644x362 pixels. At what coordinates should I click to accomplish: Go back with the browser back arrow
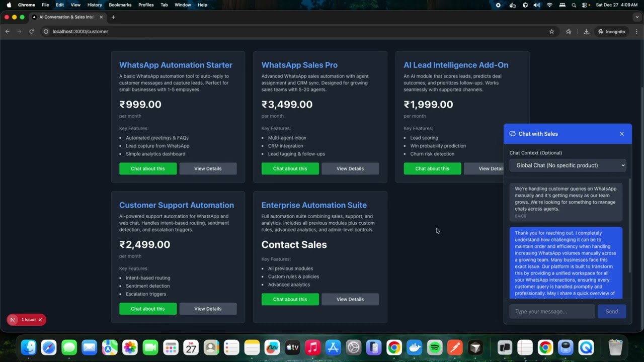pos(7,31)
